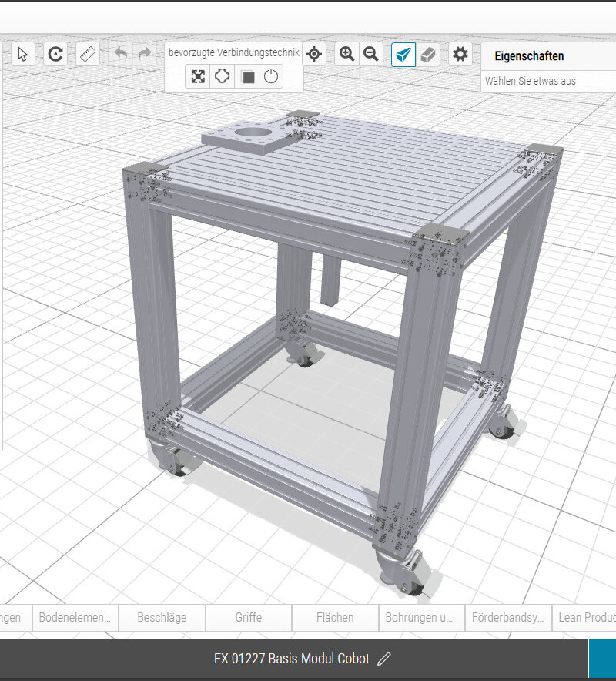Zoom in with the magnifier plus
Viewport: 616px width, 681px height.
[347, 54]
